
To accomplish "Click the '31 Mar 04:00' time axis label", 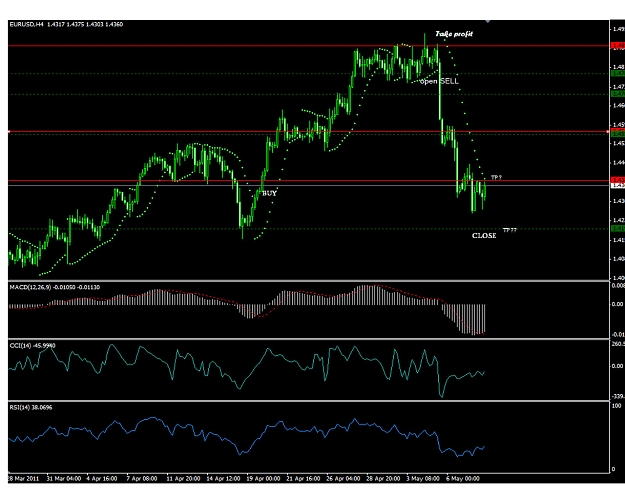I will pos(64,478).
